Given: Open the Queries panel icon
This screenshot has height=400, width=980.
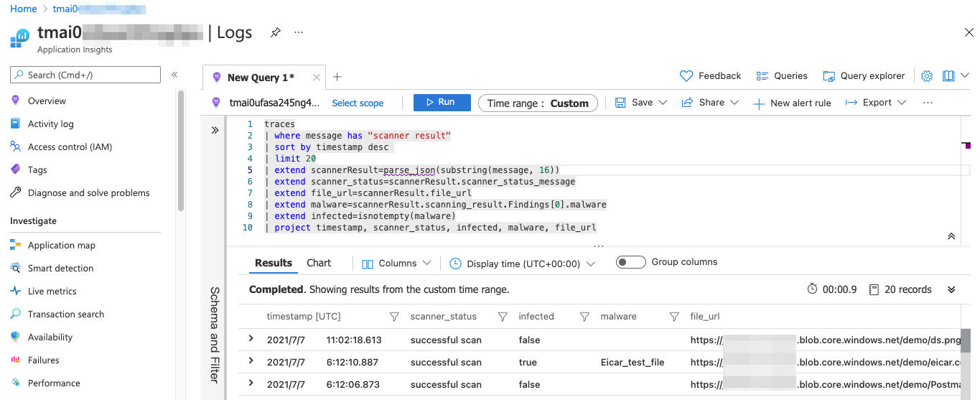Looking at the screenshot, I should 762,76.
